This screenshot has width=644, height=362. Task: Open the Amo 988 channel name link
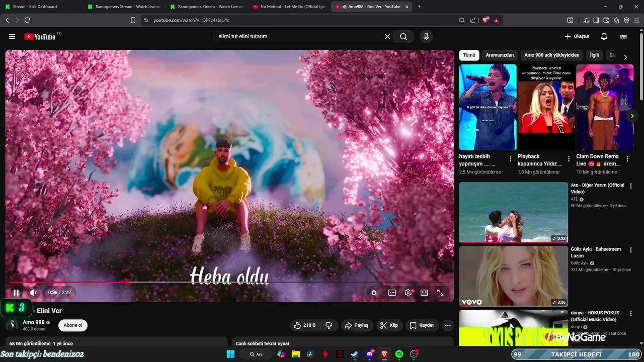tap(34, 322)
